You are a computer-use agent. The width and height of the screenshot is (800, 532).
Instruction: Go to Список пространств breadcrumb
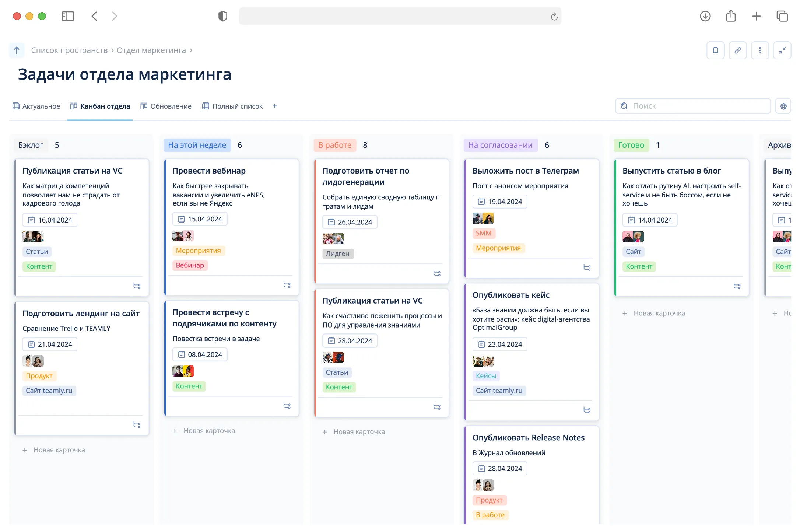tap(69, 50)
